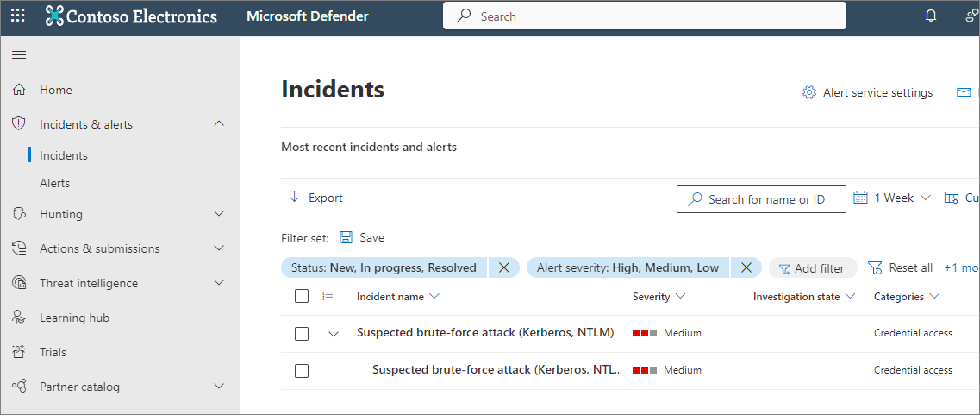The image size is (980, 415).
Task: Collapse the brute-force incident row chevron
Action: (333, 334)
